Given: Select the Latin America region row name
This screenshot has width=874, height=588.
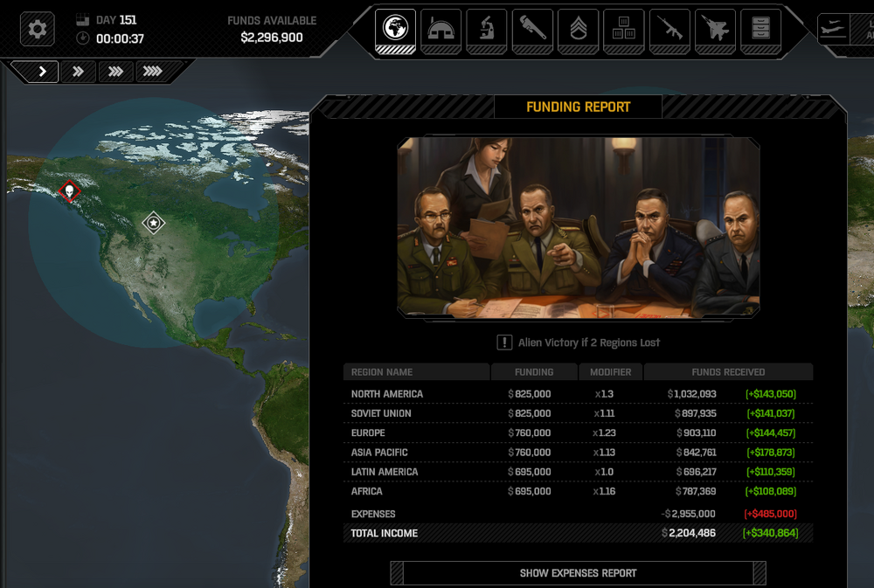Looking at the screenshot, I should (x=385, y=472).
